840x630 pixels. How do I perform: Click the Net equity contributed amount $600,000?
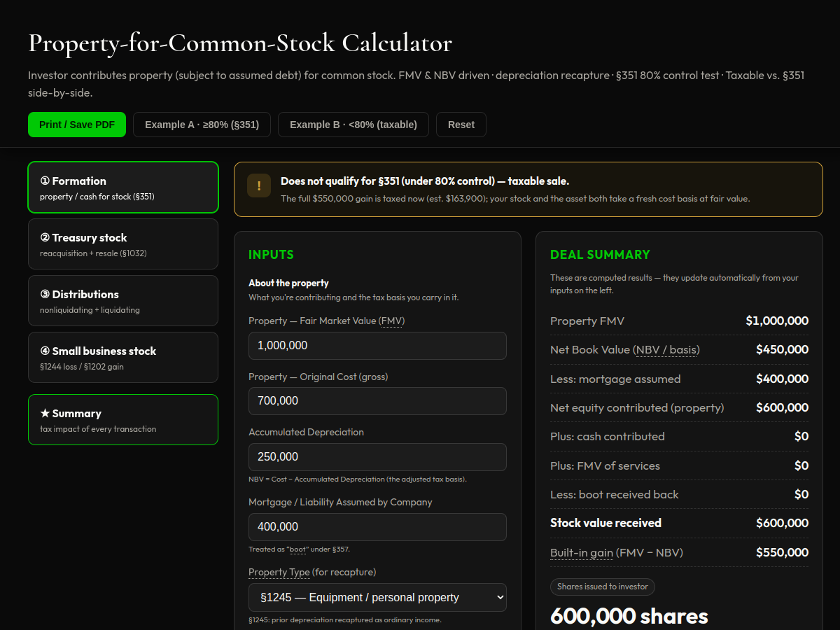coord(783,408)
